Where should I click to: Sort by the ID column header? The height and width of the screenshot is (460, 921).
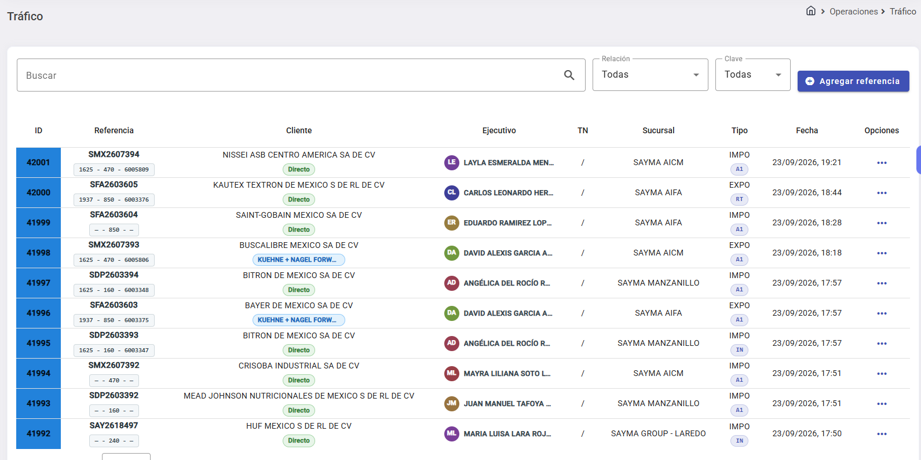tap(38, 130)
